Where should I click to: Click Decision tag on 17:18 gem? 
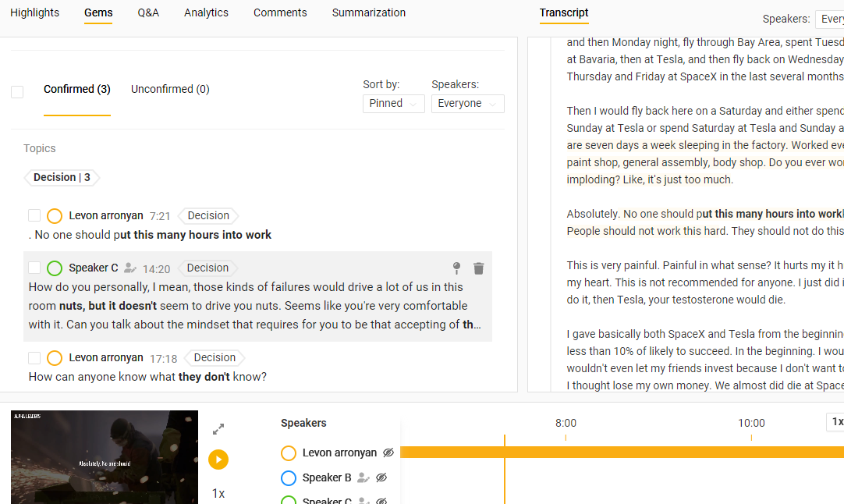coord(215,357)
